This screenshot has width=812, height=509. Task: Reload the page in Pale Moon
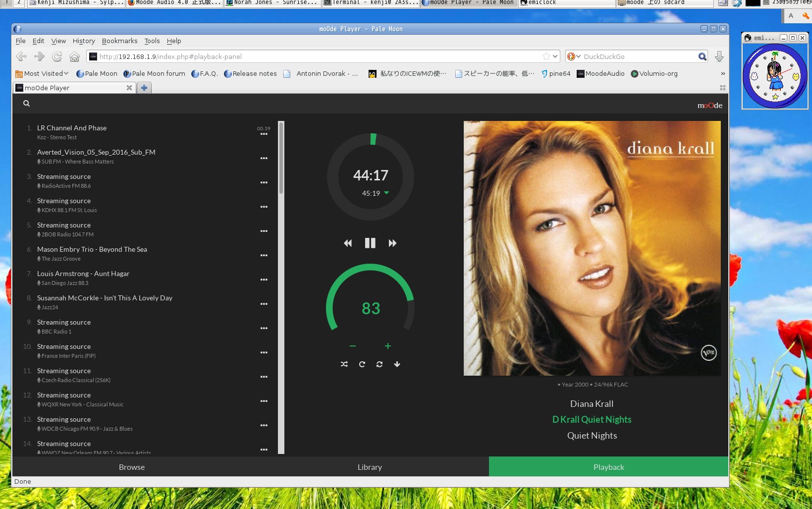57,57
